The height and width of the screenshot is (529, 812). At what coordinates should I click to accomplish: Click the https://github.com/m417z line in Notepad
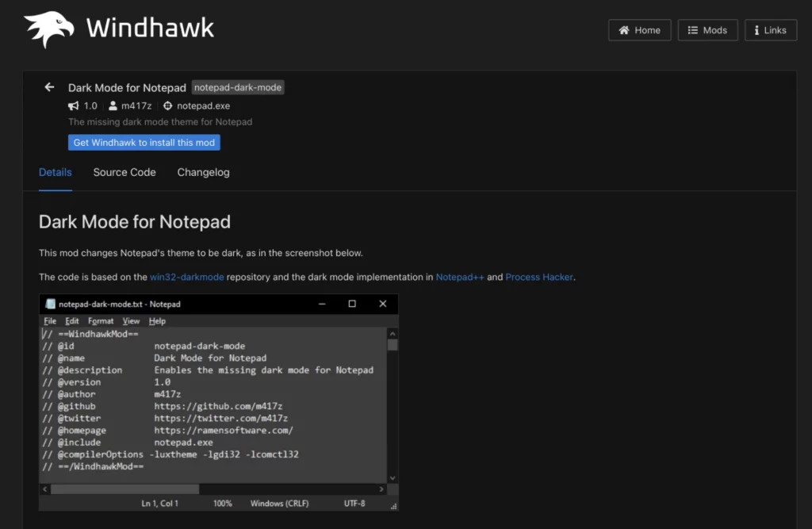tap(218, 406)
